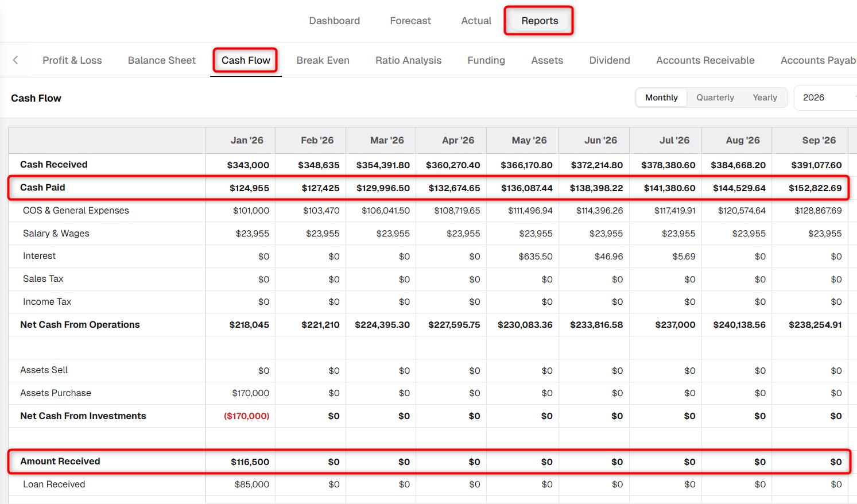Select the Cash Flow sub-tab
This screenshot has width=857, height=504.
tap(246, 60)
